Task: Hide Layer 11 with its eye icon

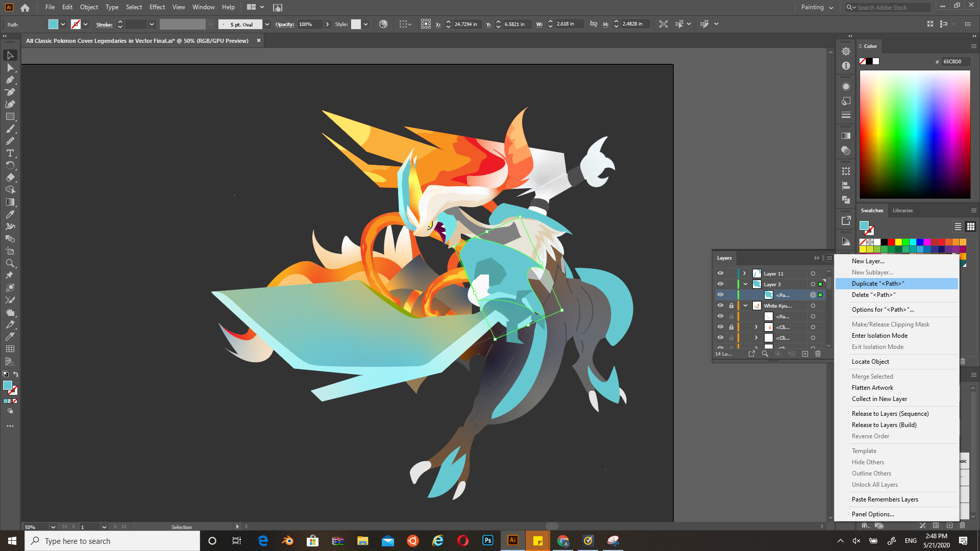Action: point(720,273)
